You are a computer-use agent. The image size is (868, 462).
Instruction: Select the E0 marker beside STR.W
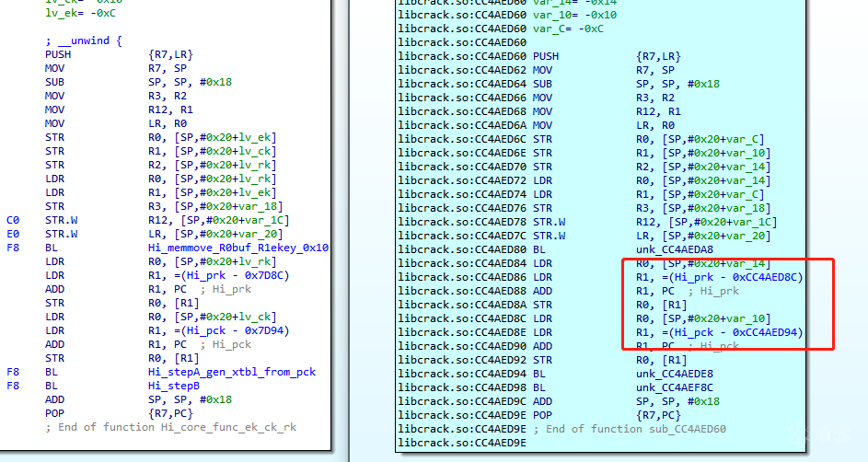(13, 234)
